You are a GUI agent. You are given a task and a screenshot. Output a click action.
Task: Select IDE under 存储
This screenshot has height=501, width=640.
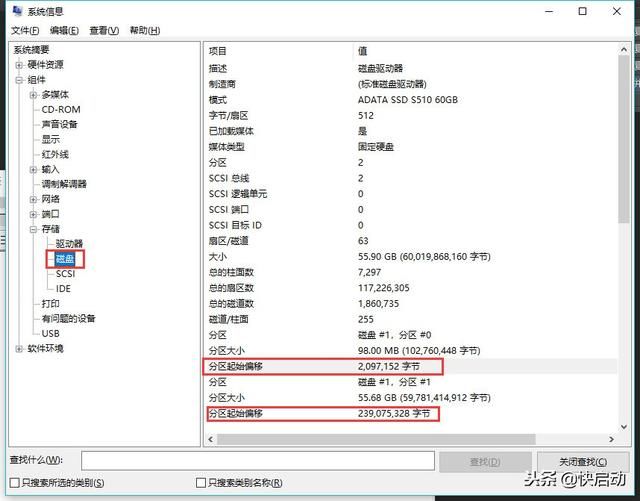pos(63,289)
